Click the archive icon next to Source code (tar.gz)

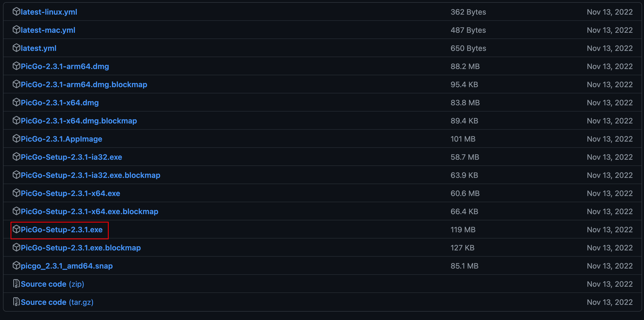(x=16, y=302)
